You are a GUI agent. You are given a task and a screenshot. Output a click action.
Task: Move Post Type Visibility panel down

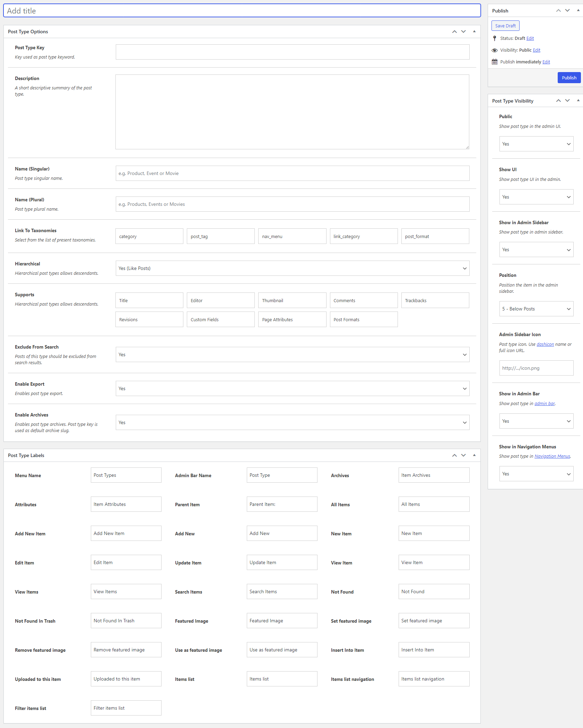click(567, 100)
